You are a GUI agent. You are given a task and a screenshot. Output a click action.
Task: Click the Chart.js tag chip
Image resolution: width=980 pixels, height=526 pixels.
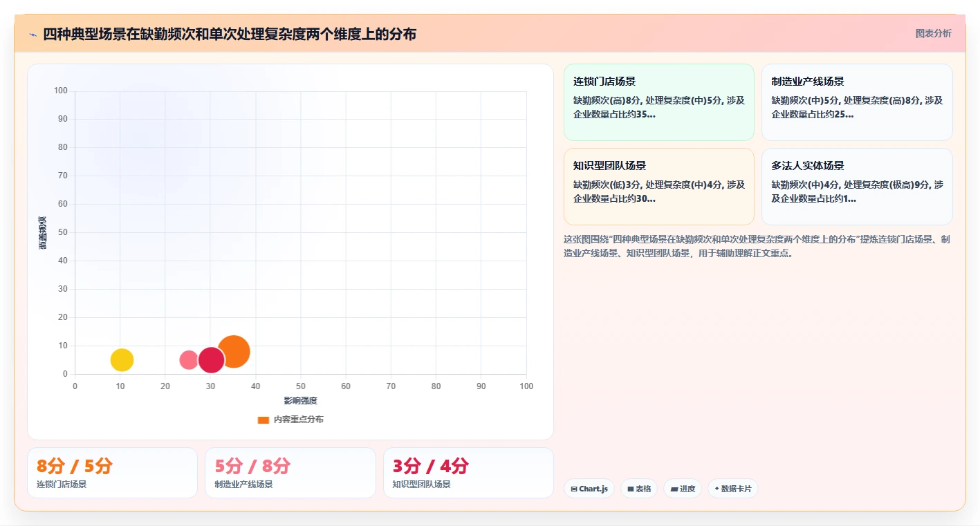click(x=589, y=489)
